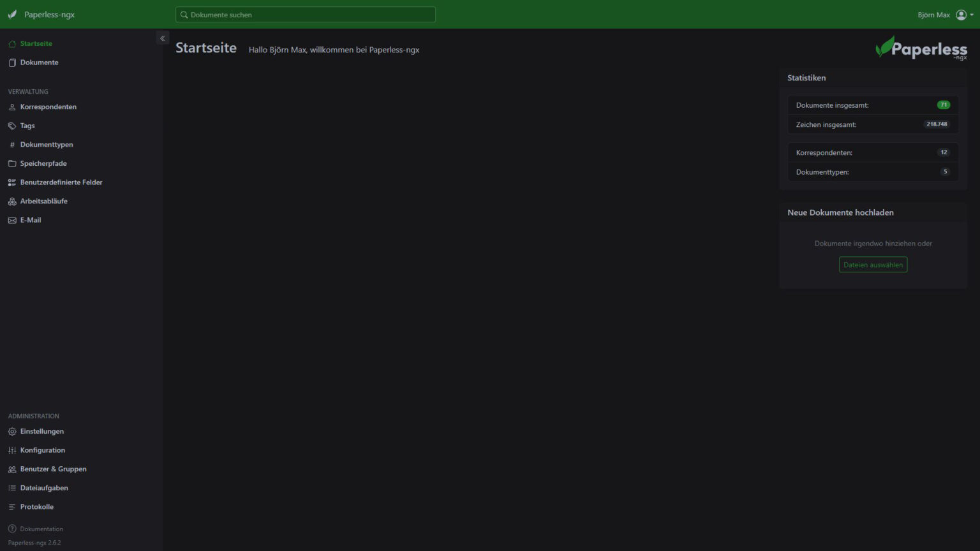Click the Dokumente insgesamt count badge
Viewport: 980px width, 551px height.
(943, 105)
